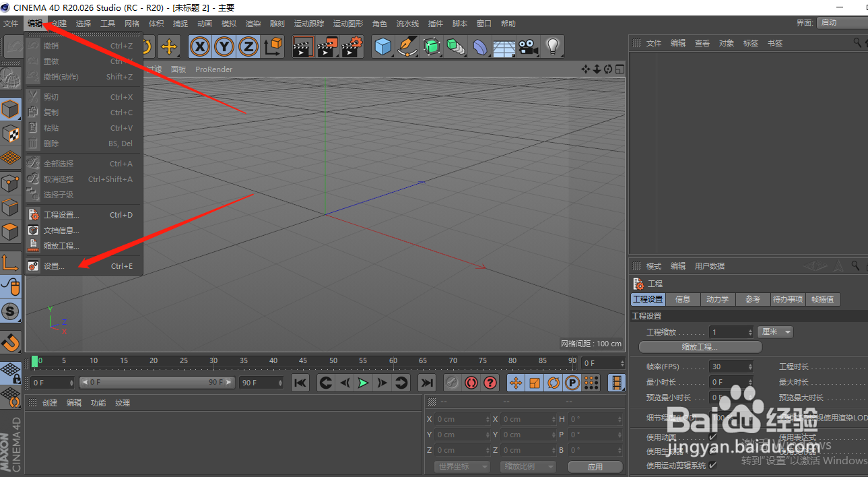868x477 pixels.
Task: Toggle viewport maximize icon
Action: 620,69
